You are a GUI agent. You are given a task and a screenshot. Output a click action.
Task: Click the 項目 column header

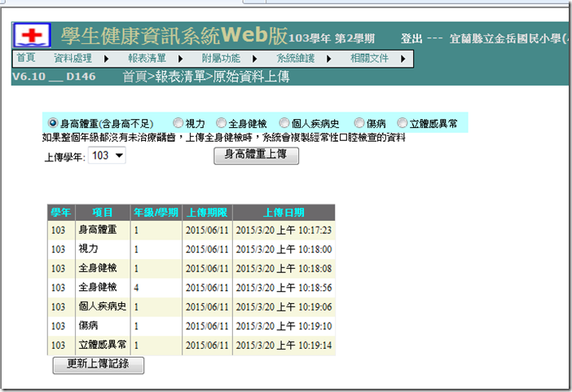tap(103, 213)
